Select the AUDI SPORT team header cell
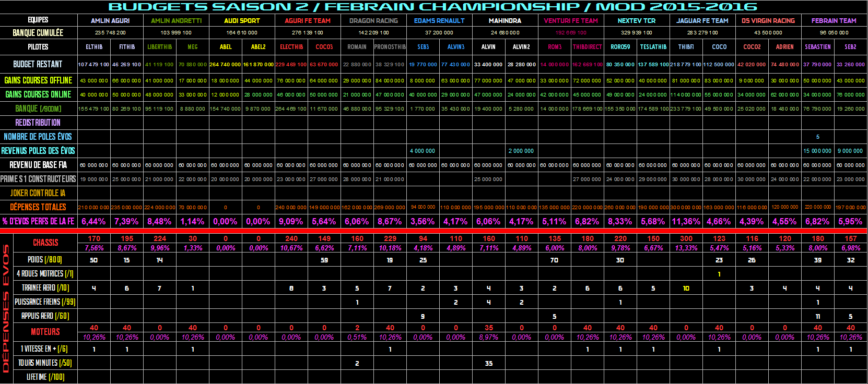 click(242, 21)
